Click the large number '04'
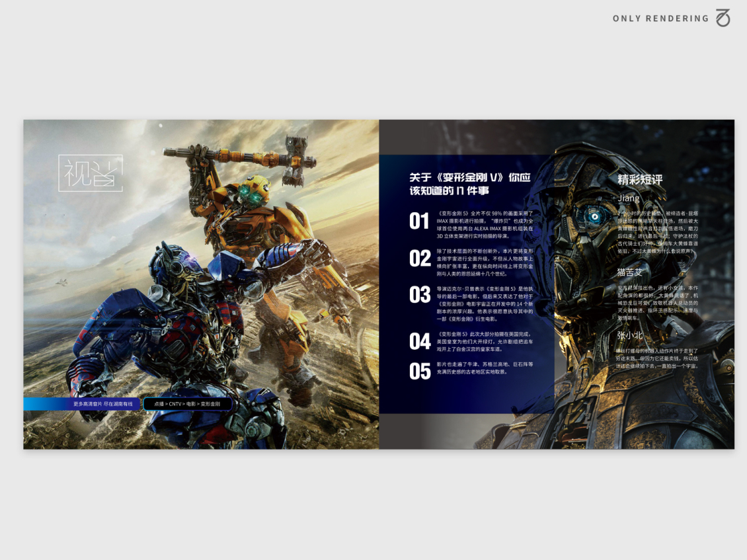The height and width of the screenshot is (560, 747). coord(420,341)
